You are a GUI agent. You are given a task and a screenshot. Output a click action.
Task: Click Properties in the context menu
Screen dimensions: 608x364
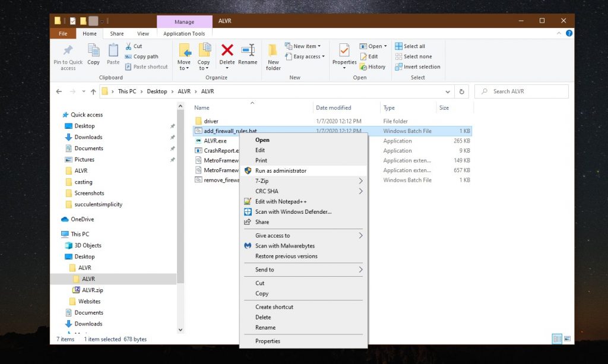click(x=303, y=341)
